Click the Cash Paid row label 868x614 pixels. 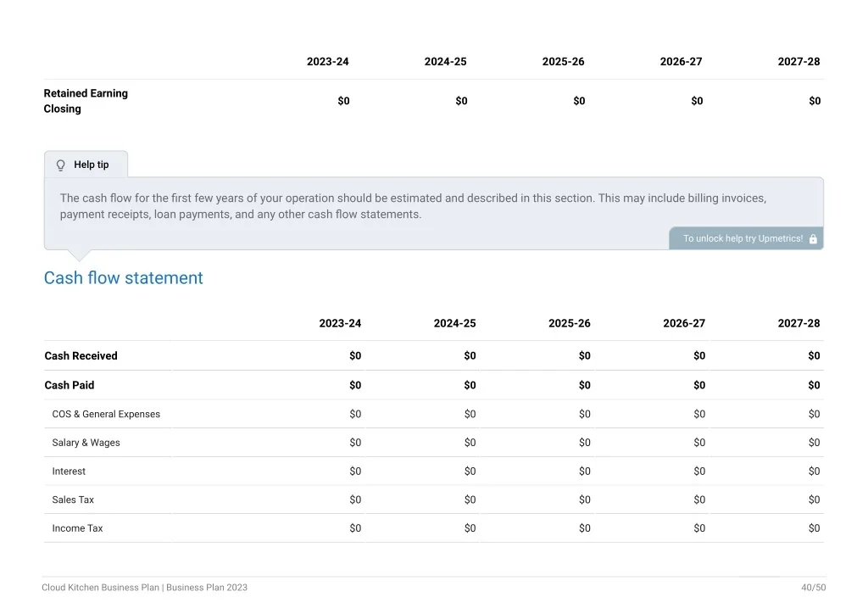(x=70, y=385)
